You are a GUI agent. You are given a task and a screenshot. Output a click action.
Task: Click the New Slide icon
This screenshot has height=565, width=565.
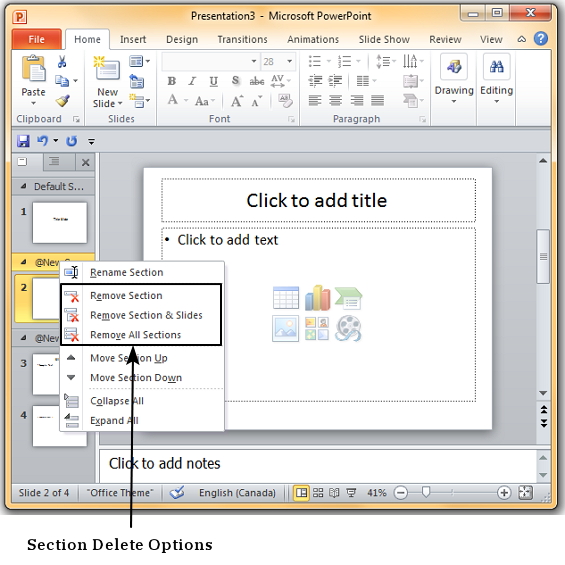pos(107,68)
